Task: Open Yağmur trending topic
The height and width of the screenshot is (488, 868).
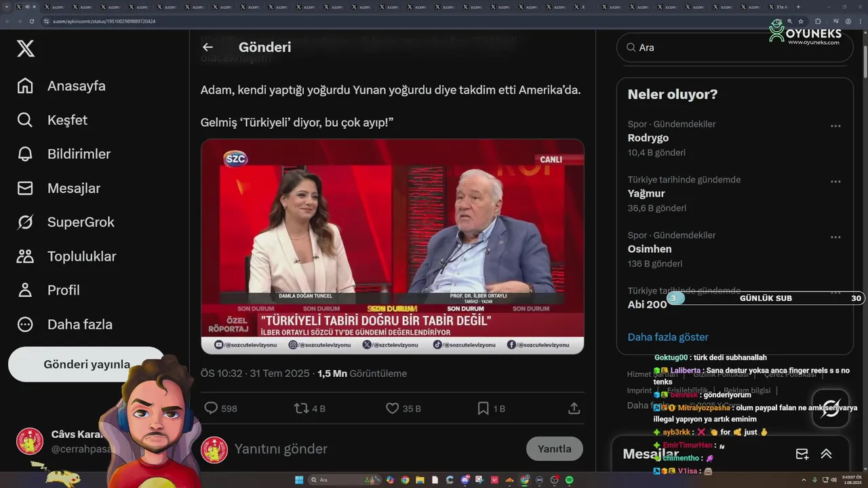Action: pyautogui.click(x=646, y=193)
